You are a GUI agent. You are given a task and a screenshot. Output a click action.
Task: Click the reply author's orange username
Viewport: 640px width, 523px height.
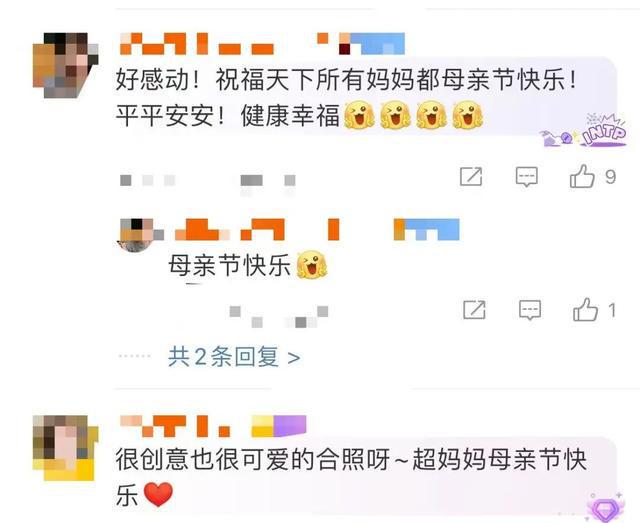(x=257, y=229)
